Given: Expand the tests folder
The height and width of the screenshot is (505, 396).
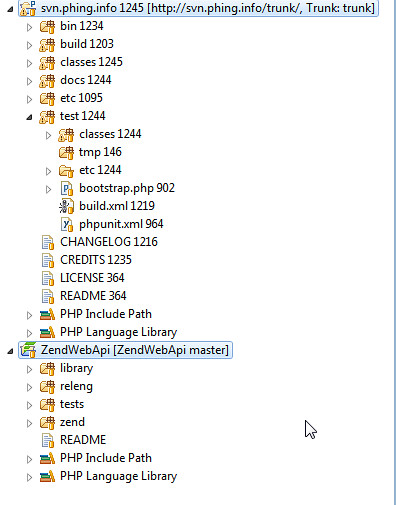Looking at the screenshot, I should (x=29, y=405).
